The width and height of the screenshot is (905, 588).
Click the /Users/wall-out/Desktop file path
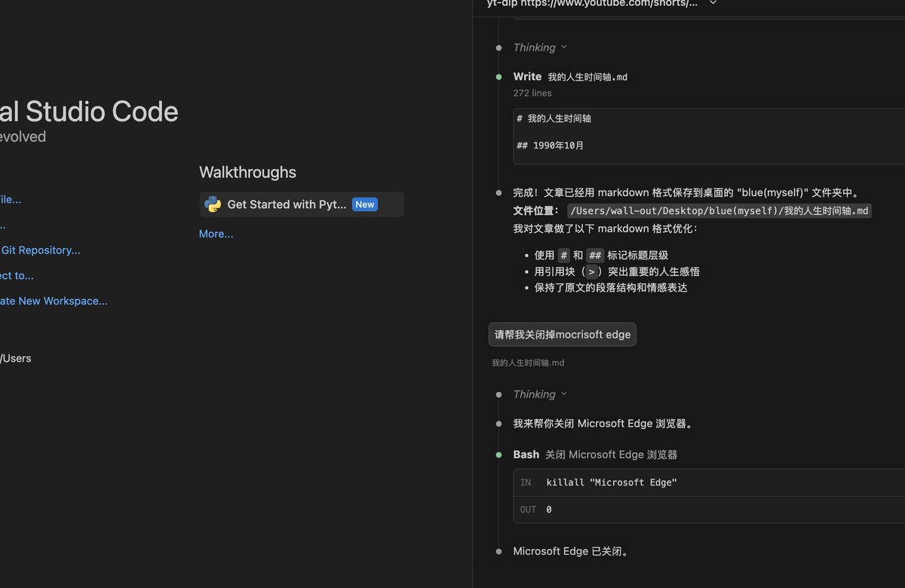pyautogui.click(x=719, y=211)
